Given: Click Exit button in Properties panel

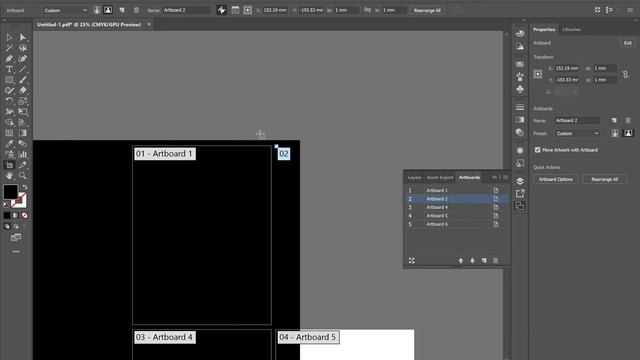Looking at the screenshot, I should tap(628, 43).
